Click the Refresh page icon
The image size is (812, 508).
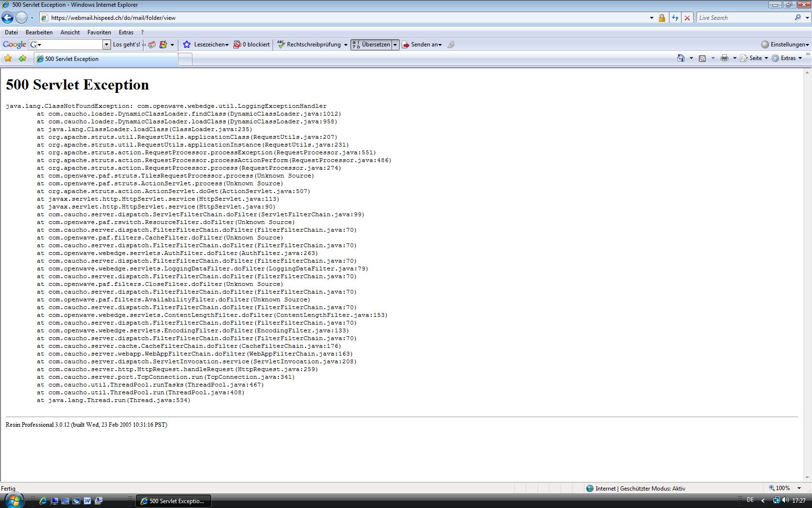click(x=675, y=18)
